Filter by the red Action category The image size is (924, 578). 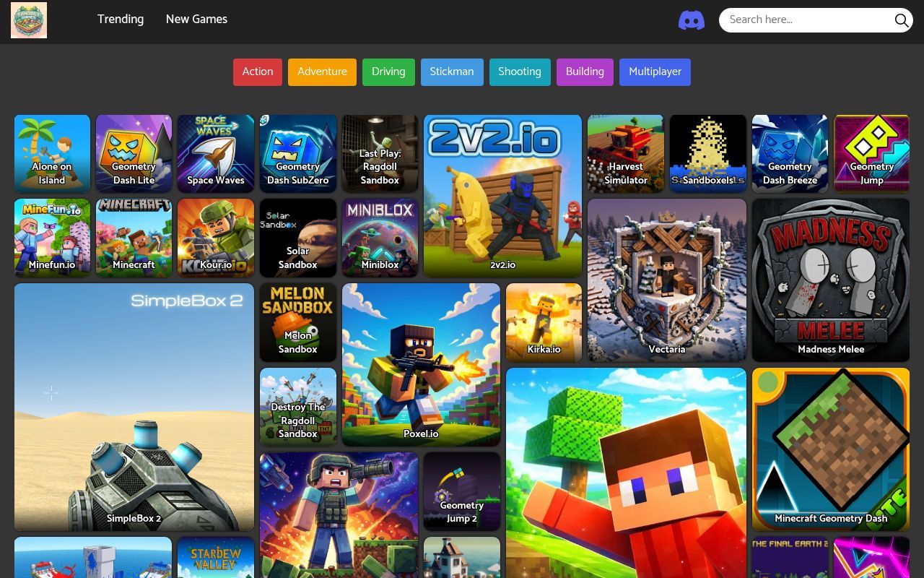258,72
